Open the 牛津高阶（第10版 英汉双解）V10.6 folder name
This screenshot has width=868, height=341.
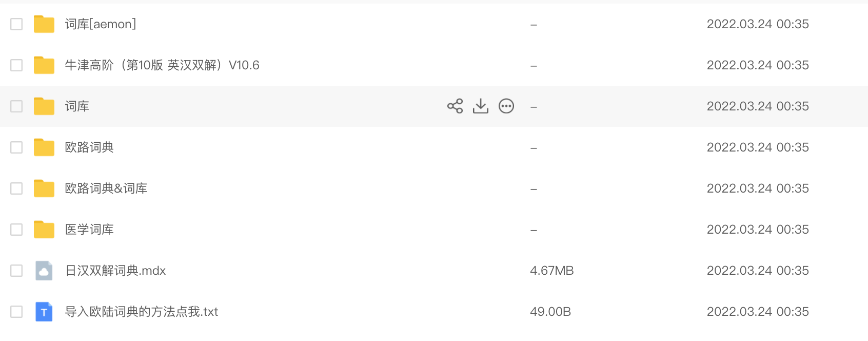click(162, 65)
